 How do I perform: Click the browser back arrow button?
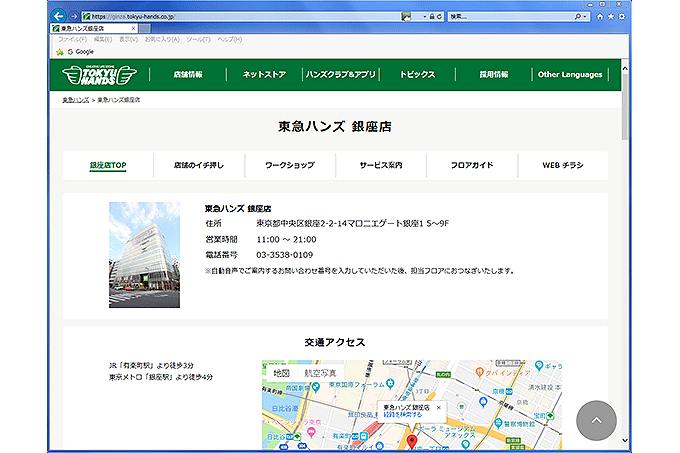click(x=59, y=16)
